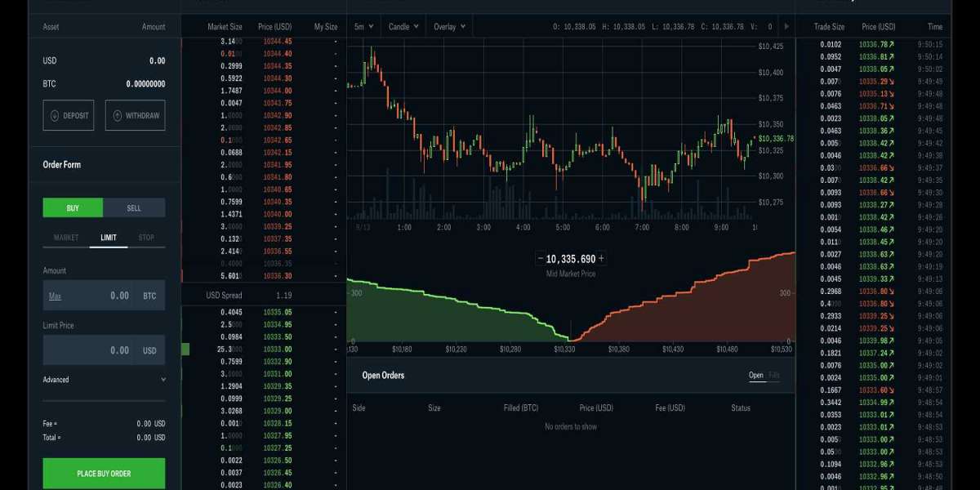Screen dimensions: 980x490
Task: Show Fills in Open Orders panel
Action: (774, 376)
